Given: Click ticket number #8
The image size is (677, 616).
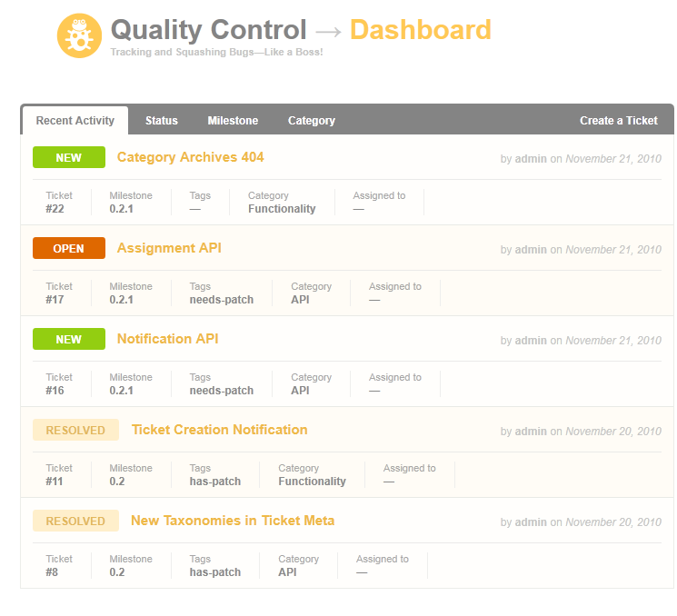Looking at the screenshot, I should pos(52,572).
